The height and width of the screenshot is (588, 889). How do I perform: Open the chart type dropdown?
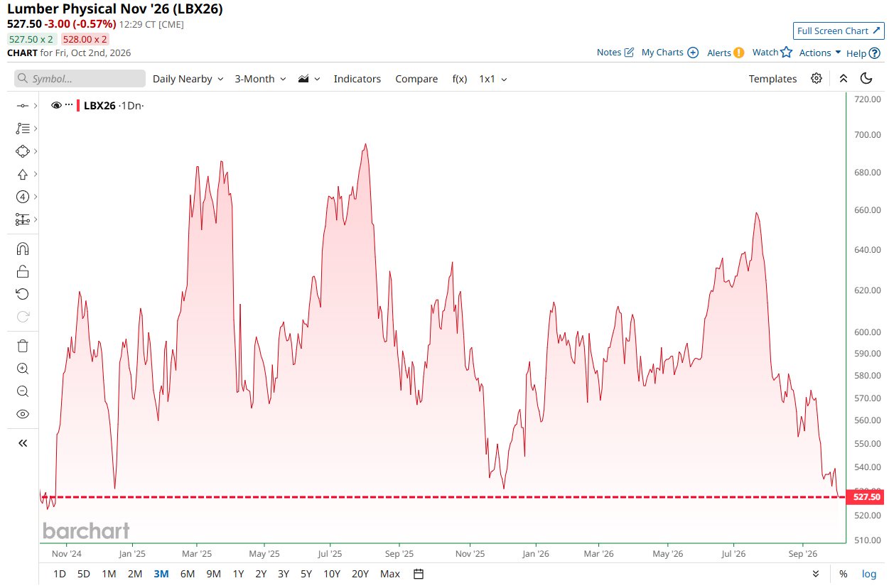coord(309,79)
